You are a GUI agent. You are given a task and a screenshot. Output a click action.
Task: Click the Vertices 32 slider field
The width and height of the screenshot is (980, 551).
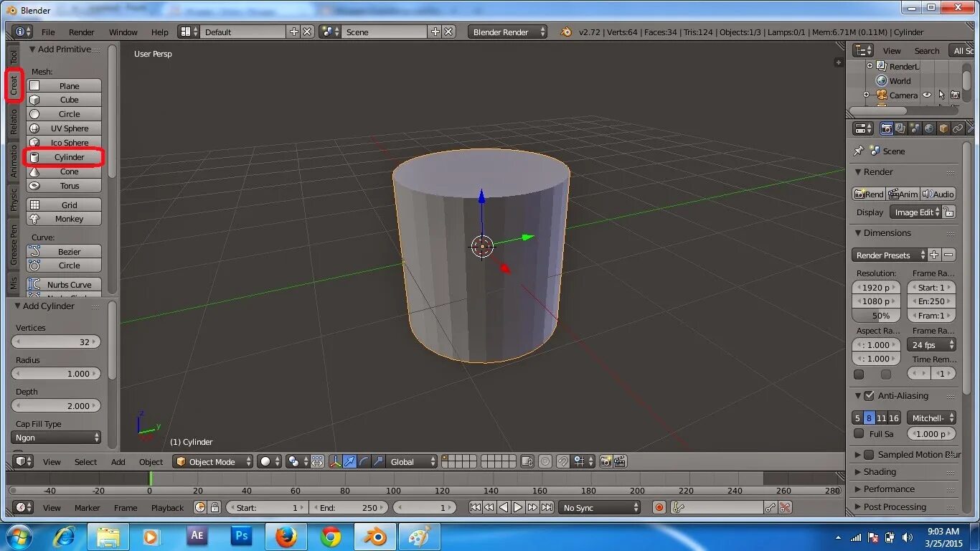pyautogui.click(x=56, y=342)
